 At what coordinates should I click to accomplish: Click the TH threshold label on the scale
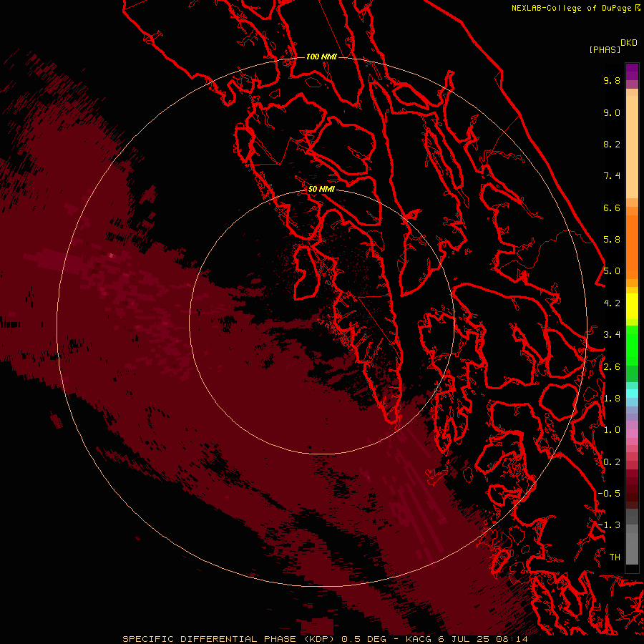(x=615, y=557)
